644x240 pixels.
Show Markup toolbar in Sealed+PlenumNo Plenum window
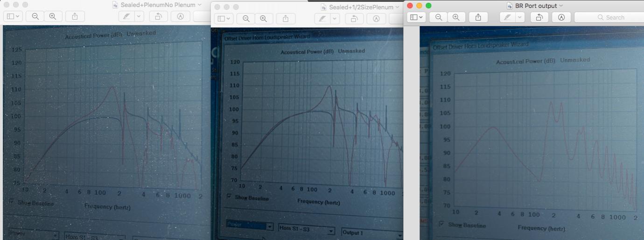[x=181, y=16]
